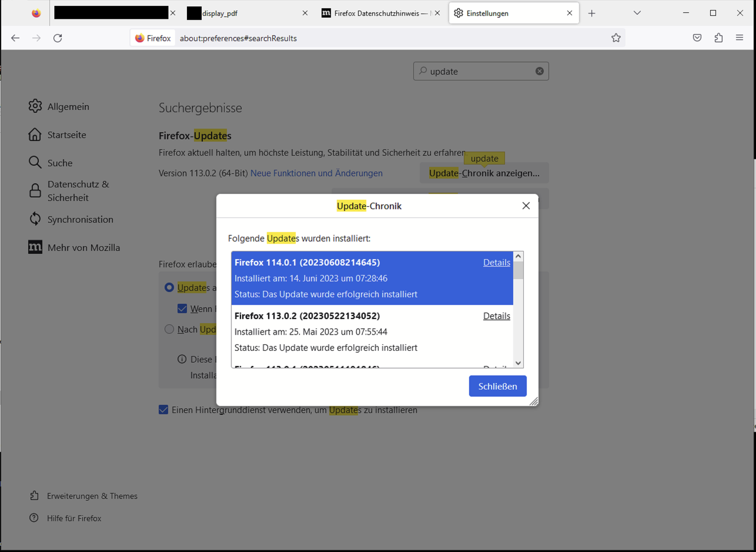The height and width of the screenshot is (552, 756).
Task: Open the Firefox hamburger application menu
Action: click(739, 38)
